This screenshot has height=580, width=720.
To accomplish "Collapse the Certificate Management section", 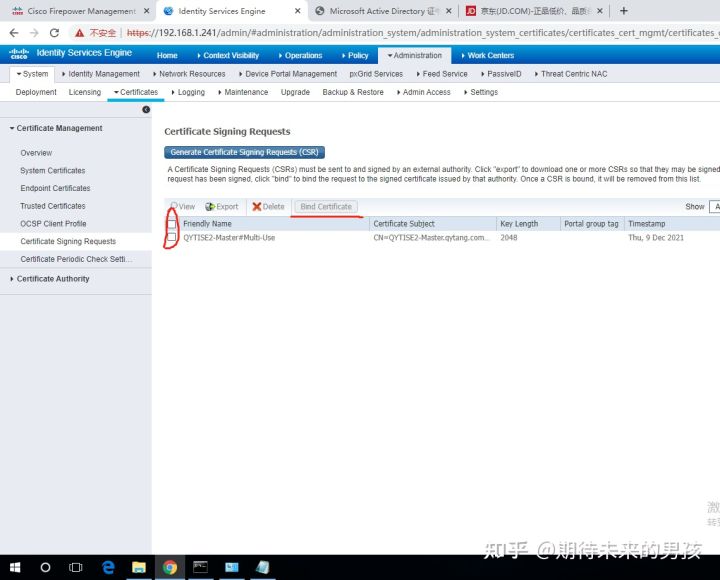I will [56, 128].
